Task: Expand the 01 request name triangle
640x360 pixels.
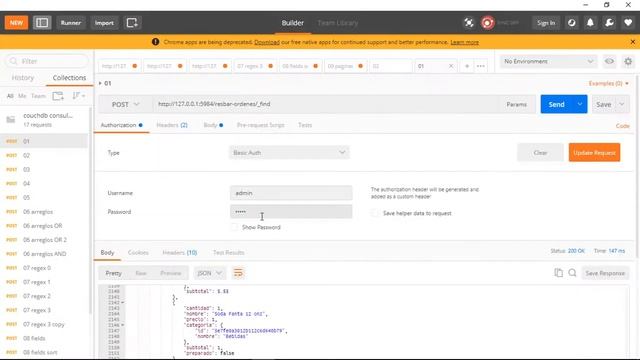Action: coord(100,83)
